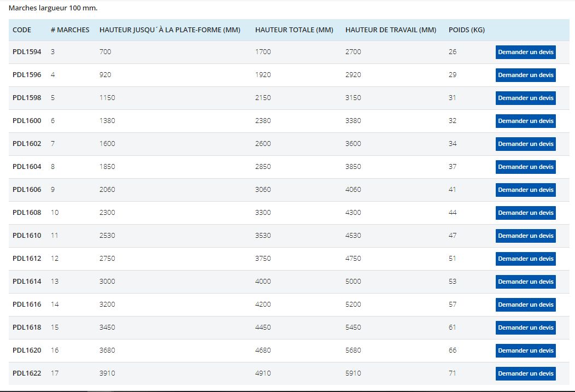Click the '# MARCHES' column header
Image resolution: width=575 pixels, height=392 pixels.
(69, 30)
